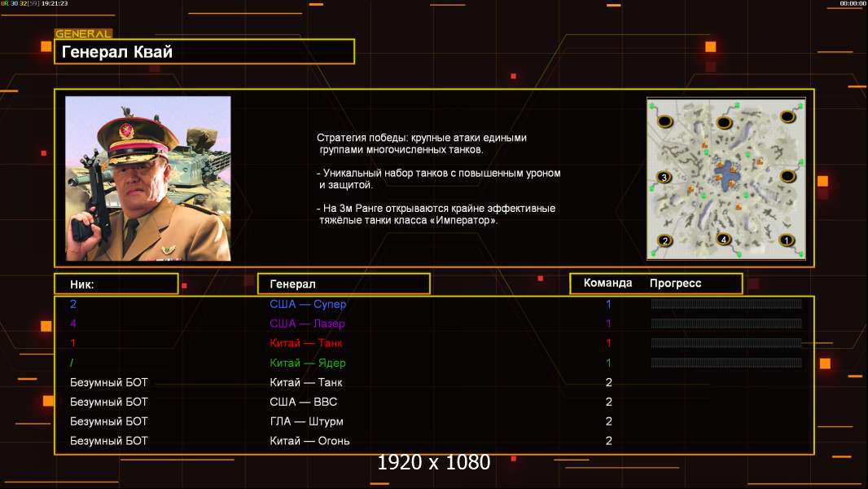Click the empty top-right start slot on minimap
This screenshot has width=868, height=489.
tap(787, 117)
